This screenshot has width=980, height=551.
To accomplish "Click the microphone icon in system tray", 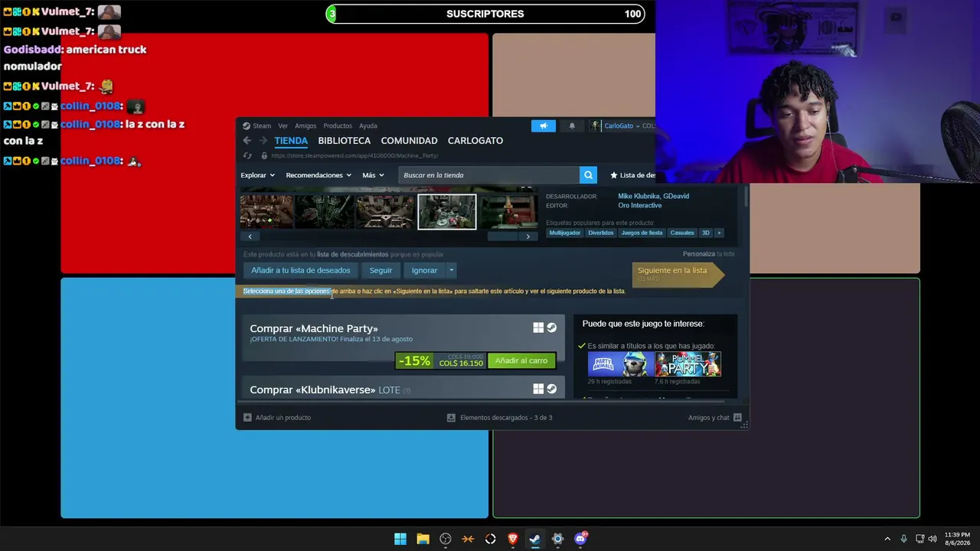I will tap(904, 539).
